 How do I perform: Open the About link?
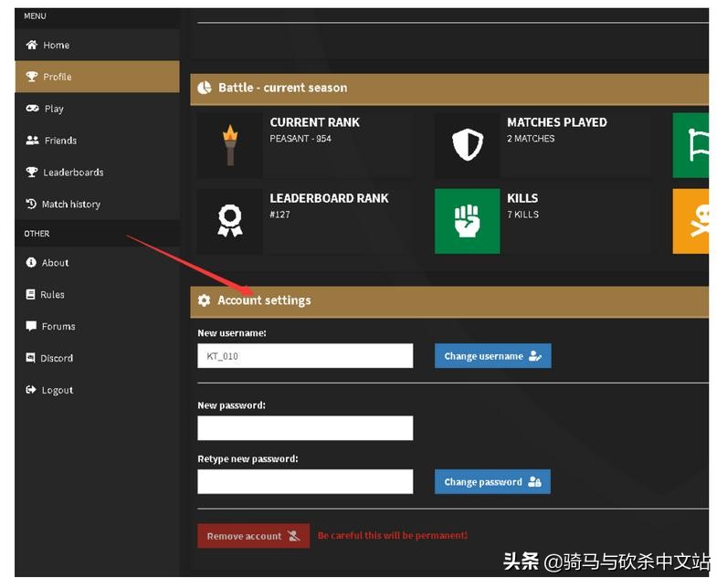point(98,262)
